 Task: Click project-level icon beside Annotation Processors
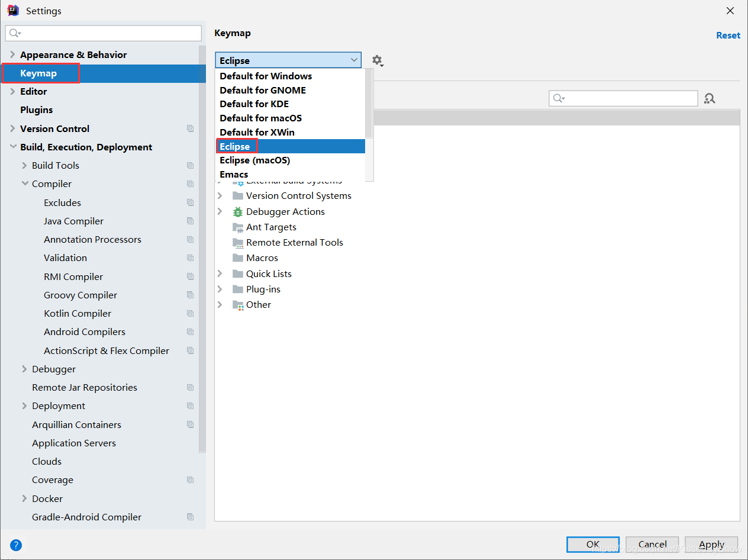[x=191, y=239]
